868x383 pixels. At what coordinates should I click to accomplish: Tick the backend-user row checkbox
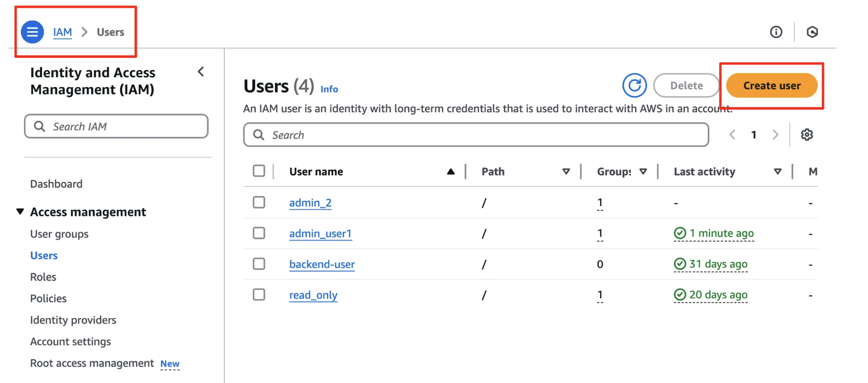click(259, 264)
